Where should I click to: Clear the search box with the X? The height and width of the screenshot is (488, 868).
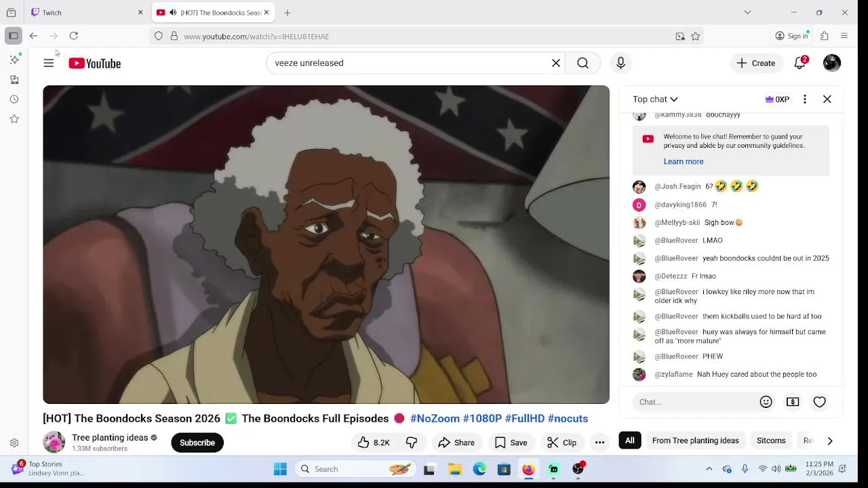click(x=556, y=63)
